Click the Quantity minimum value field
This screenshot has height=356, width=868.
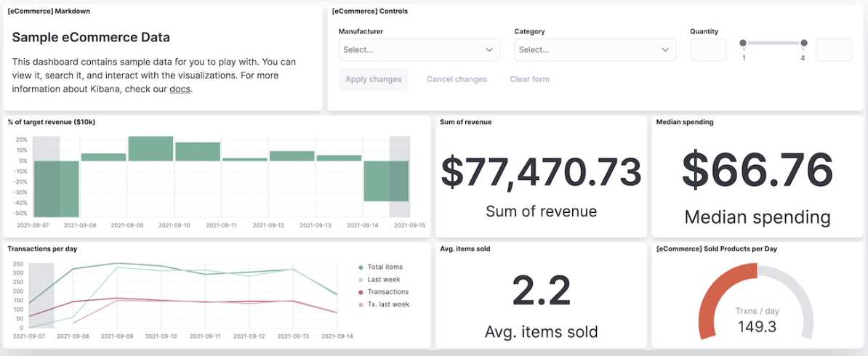[707, 50]
